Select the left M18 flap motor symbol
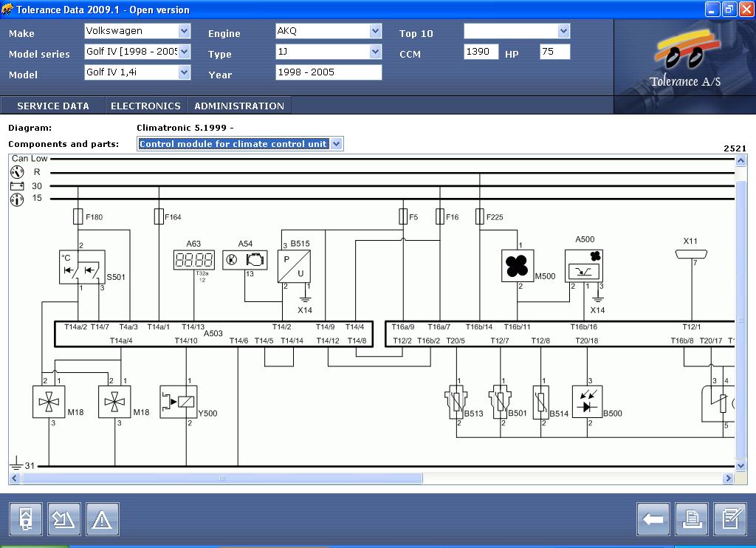Image resolution: width=756 pixels, height=548 pixels. tap(49, 402)
